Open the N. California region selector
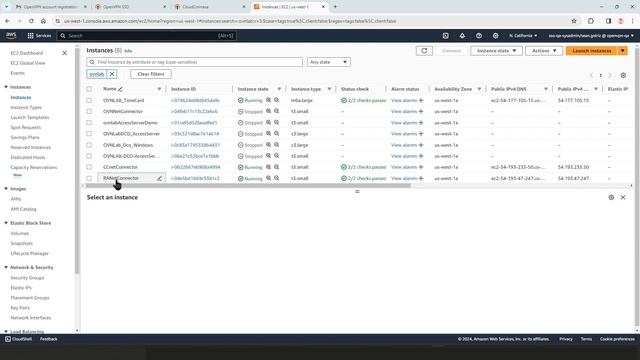Viewport: 640px width, 360px height. click(x=523, y=36)
